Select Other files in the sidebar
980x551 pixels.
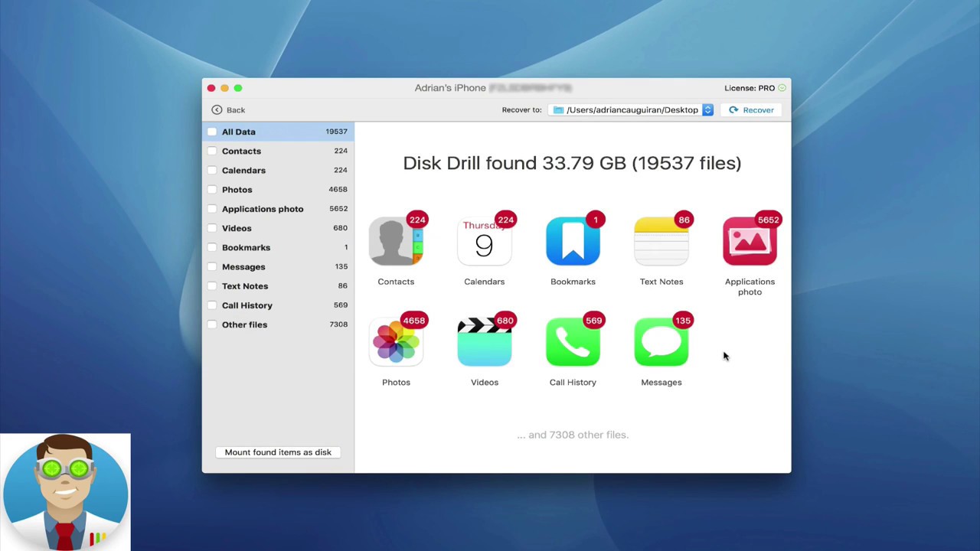coord(277,324)
